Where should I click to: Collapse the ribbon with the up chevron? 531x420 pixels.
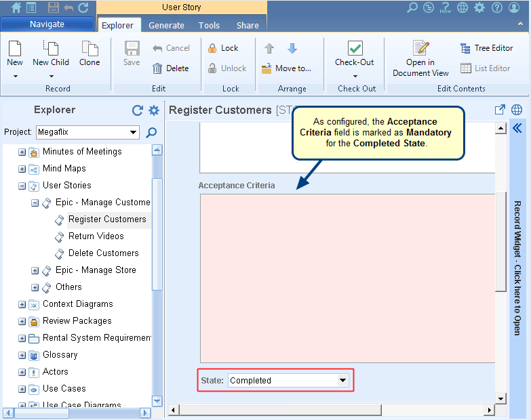[x=521, y=24]
